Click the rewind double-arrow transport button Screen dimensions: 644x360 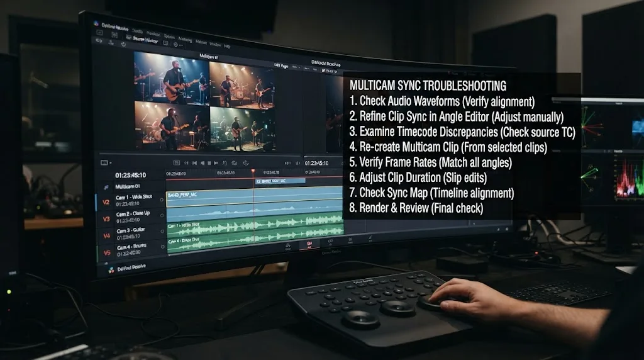point(186,163)
